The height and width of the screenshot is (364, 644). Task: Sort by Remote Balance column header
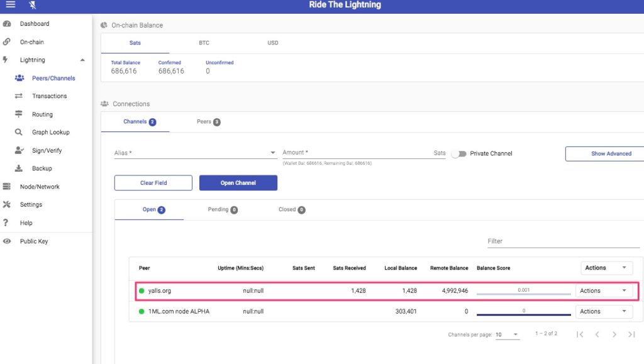449,268
